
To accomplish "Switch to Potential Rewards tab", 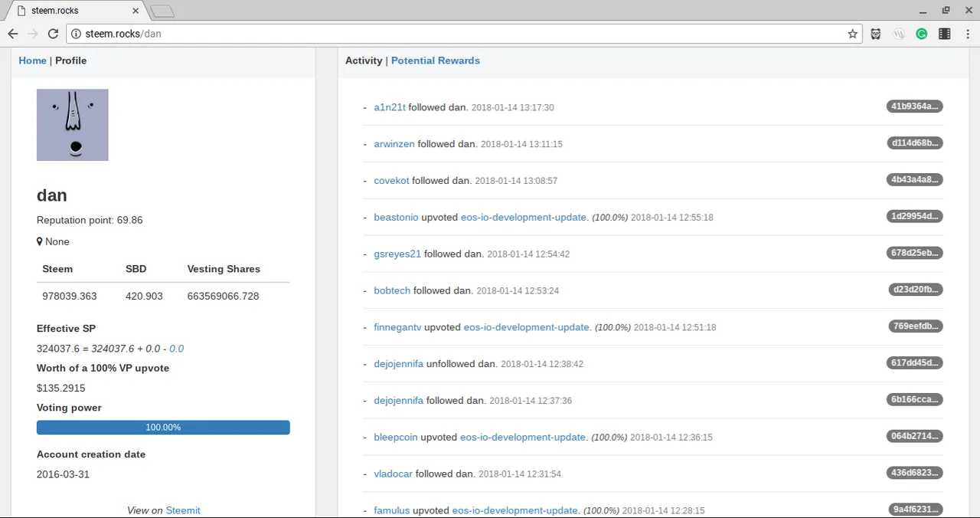I will [x=436, y=61].
